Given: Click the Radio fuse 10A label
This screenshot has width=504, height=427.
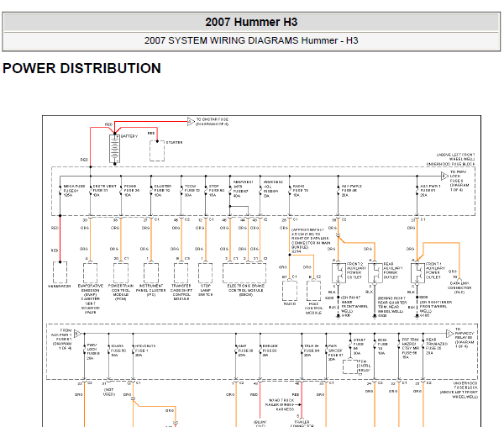Looking at the screenshot, I should [x=301, y=191].
